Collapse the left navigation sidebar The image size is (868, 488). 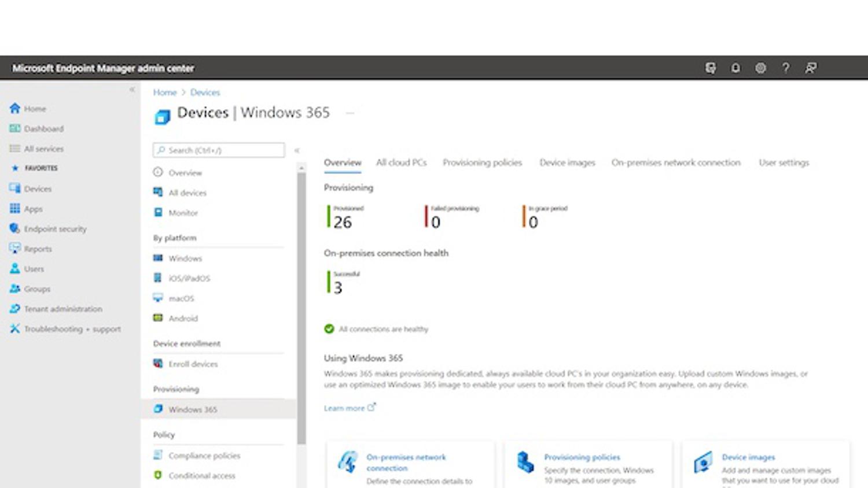click(132, 90)
